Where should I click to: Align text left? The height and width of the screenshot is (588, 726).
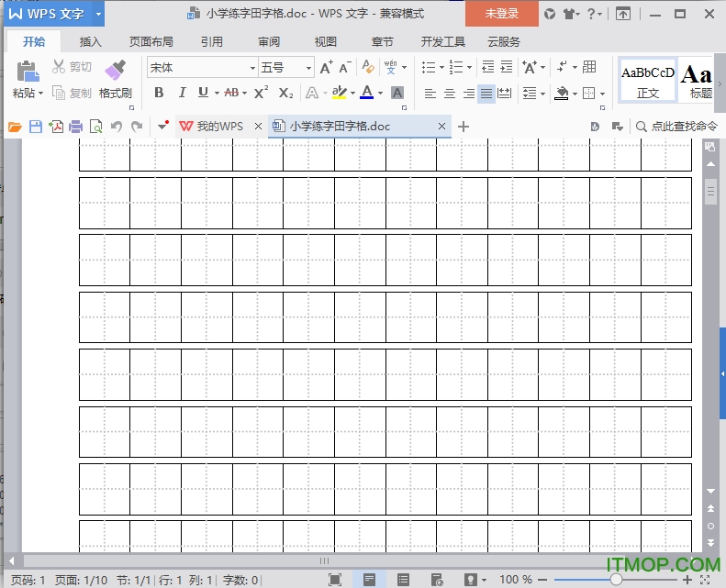[x=430, y=94]
